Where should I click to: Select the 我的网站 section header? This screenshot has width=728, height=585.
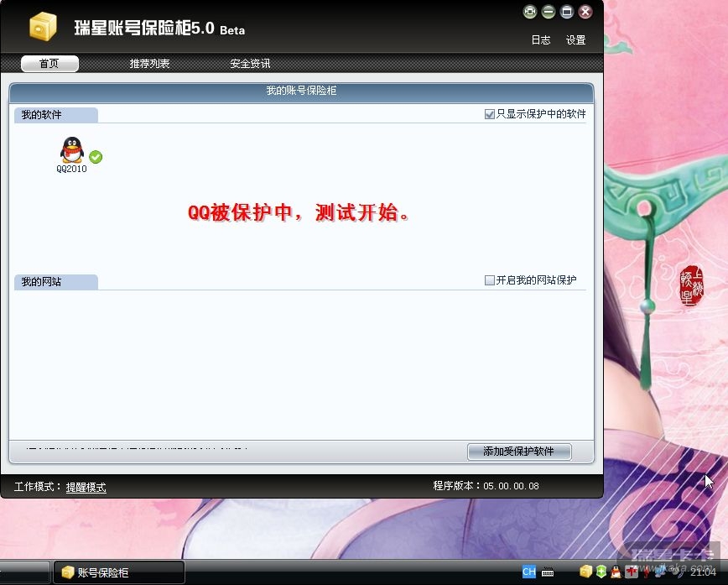click(x=55, y=281)
